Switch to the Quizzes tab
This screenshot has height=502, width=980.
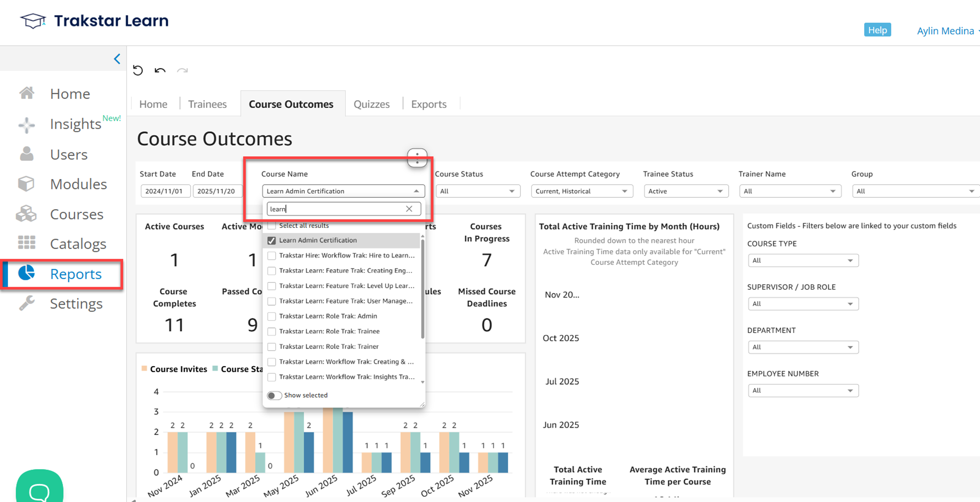click(x=371, y=104)
